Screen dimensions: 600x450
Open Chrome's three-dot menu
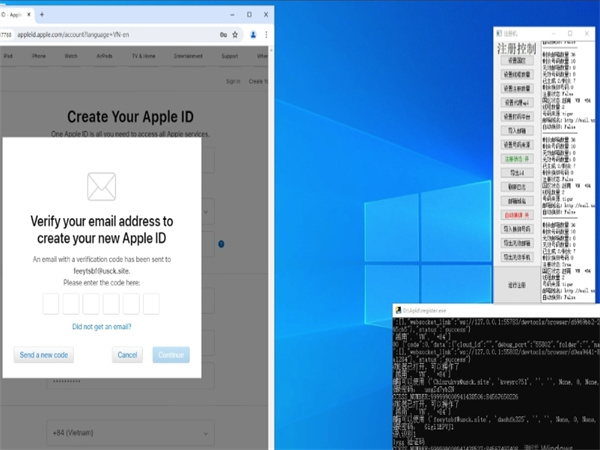coord(267,34)
